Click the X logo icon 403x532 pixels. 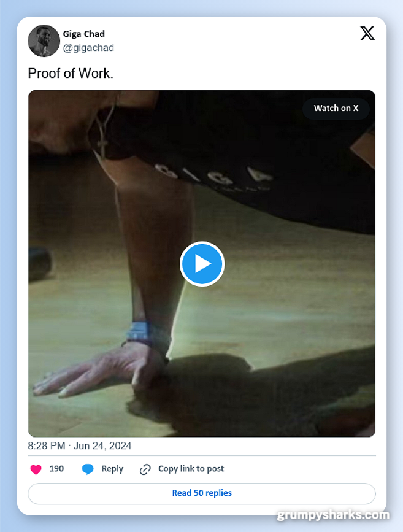click(367, 33)
